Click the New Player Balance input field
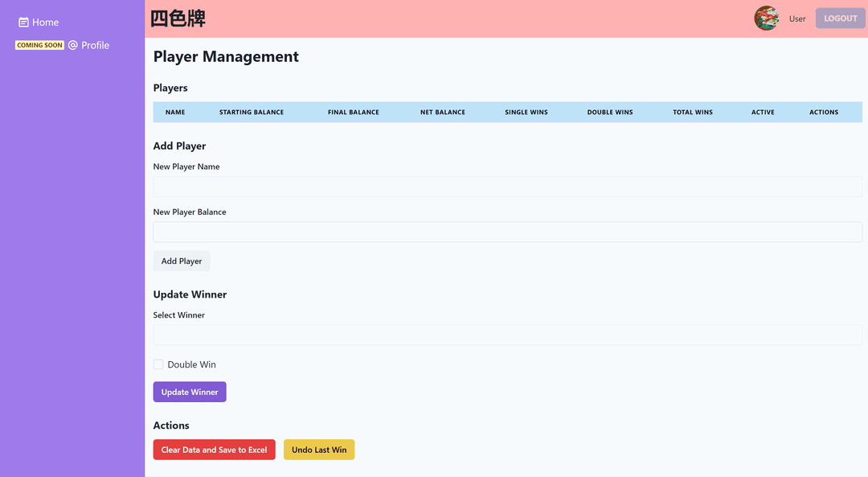Image resolution: width=868 pixels, height=477 pixels. point(507,232)
